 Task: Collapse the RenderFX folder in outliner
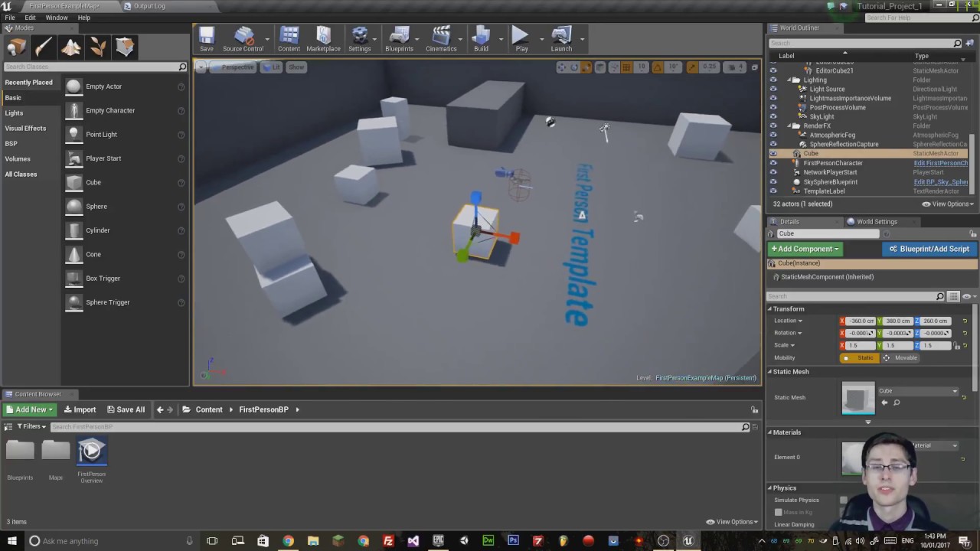[x=791, y=126]
